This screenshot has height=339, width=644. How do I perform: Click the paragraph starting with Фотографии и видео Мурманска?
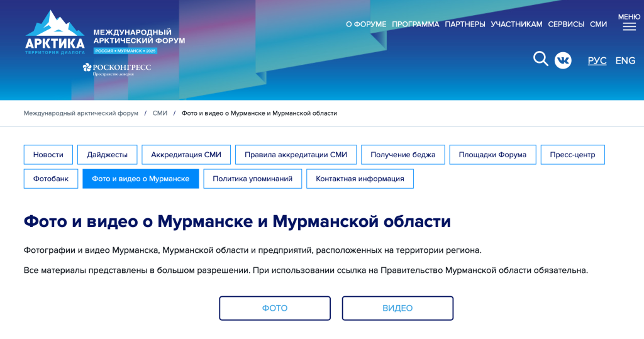tap(253, 250)
